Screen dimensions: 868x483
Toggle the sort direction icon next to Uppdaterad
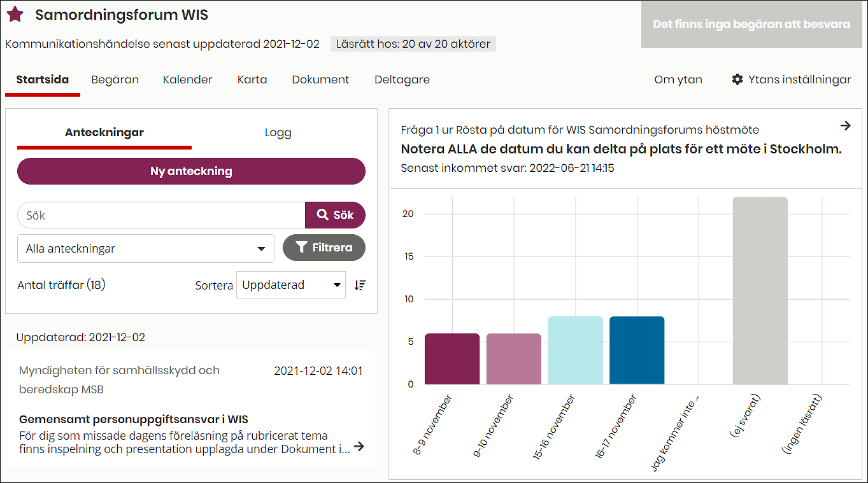[360, 284]
